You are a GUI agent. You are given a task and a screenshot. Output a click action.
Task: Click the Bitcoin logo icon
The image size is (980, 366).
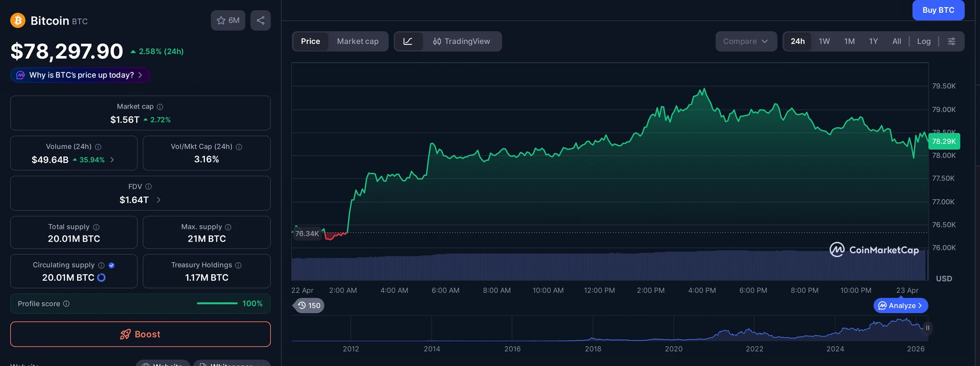18,20
